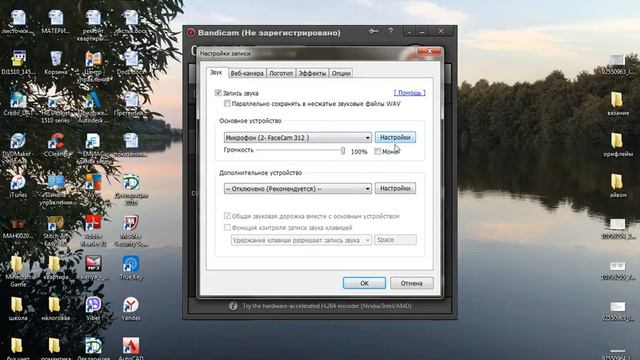
Task: Open the [ Помощь ] link
Action: coord(409,93)
